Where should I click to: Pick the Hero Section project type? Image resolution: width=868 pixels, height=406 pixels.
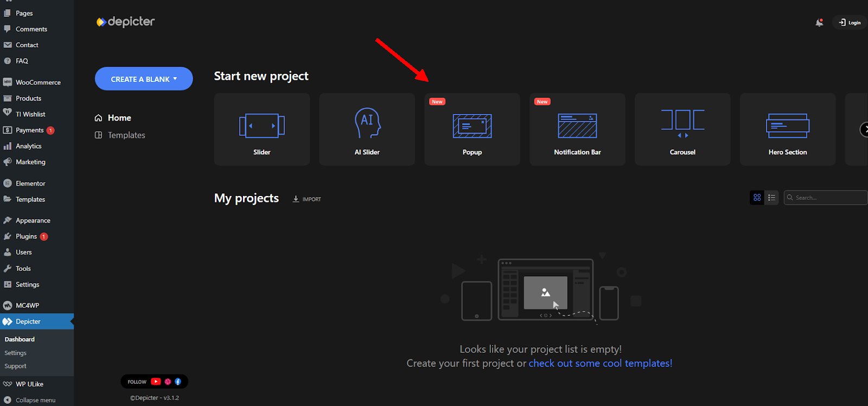coord(788,129)
